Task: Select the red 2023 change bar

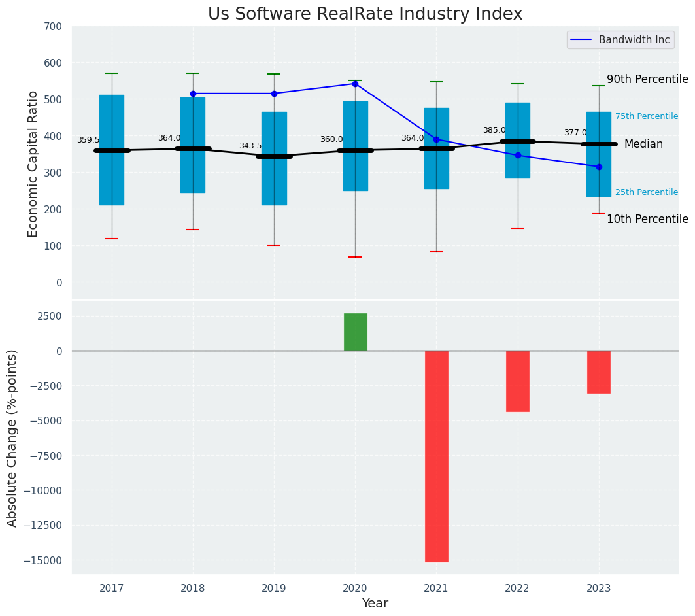Action: coord(599,372)
